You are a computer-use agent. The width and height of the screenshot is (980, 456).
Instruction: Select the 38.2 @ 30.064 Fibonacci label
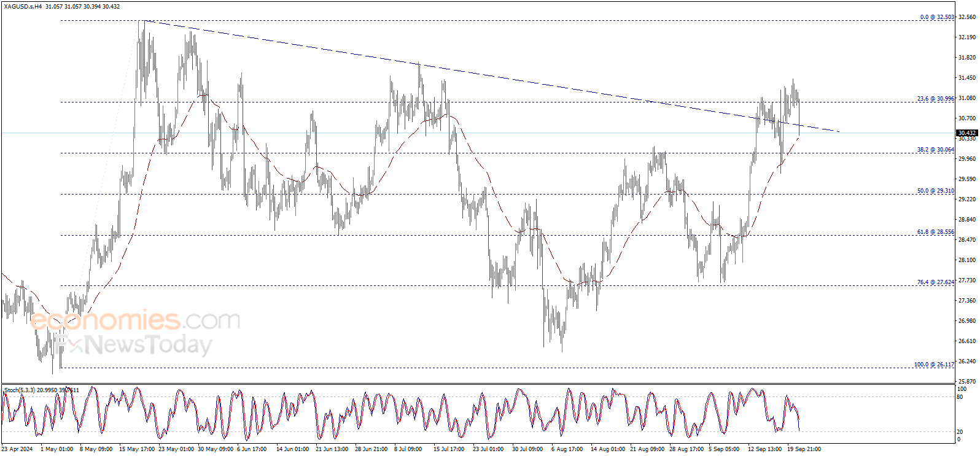[936, 150]
